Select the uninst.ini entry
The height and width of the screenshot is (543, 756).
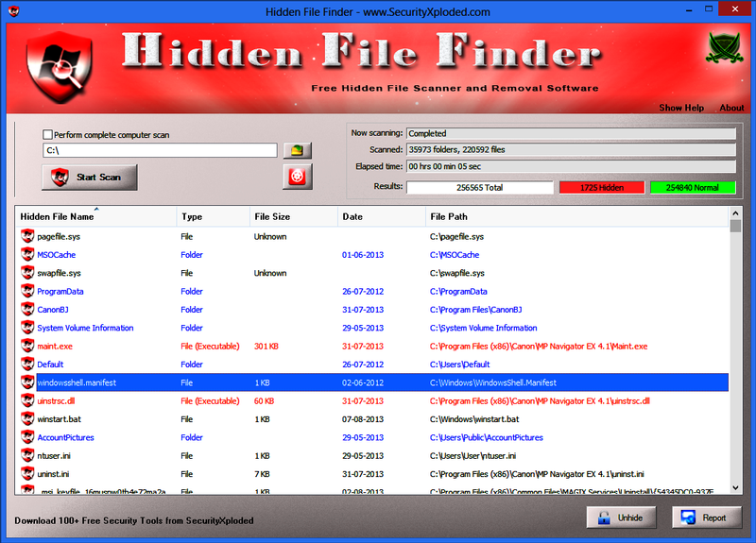click(53, 475)
